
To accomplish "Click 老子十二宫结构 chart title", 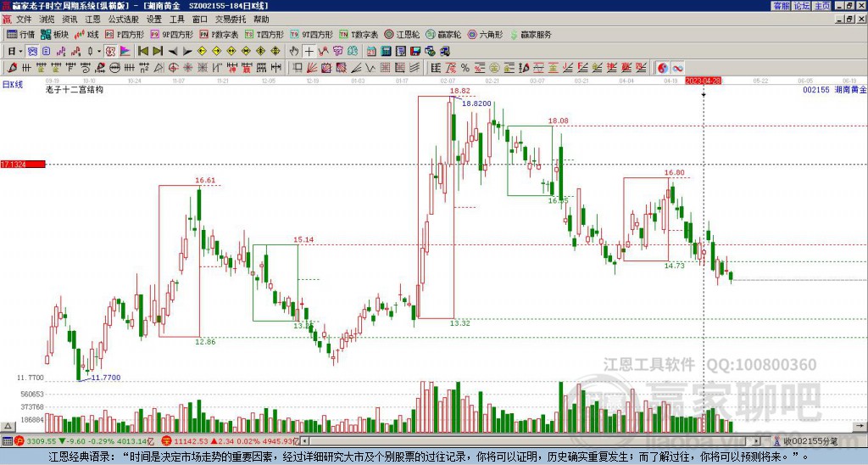I will [x=75, y=89].
